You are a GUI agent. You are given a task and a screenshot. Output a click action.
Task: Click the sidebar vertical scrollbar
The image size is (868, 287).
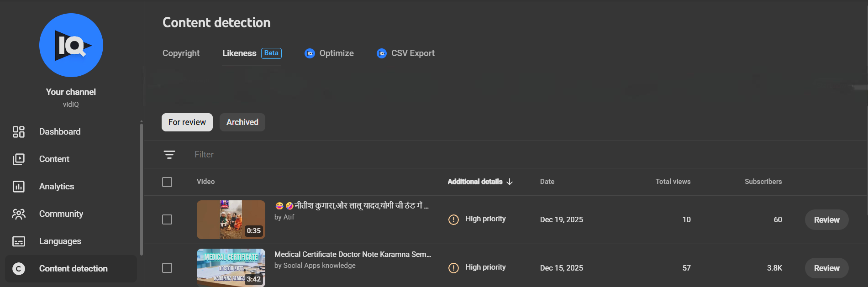click(x=142, y=189)
